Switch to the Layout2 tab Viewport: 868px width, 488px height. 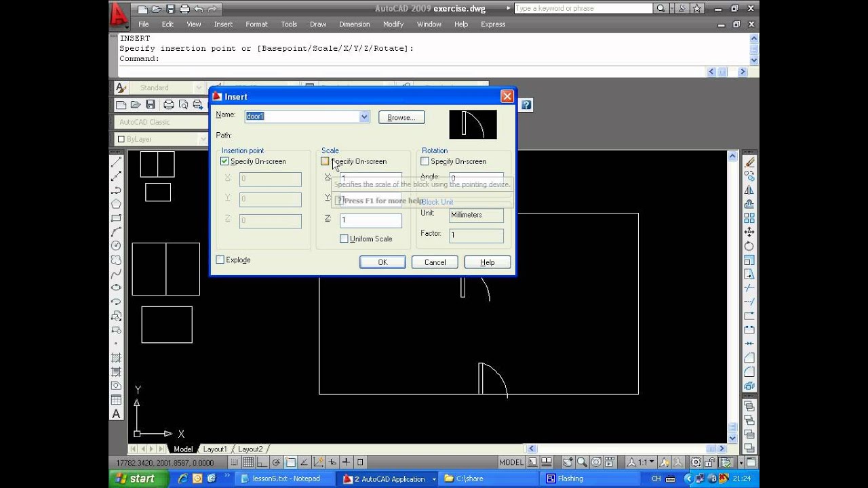(250, 449)
